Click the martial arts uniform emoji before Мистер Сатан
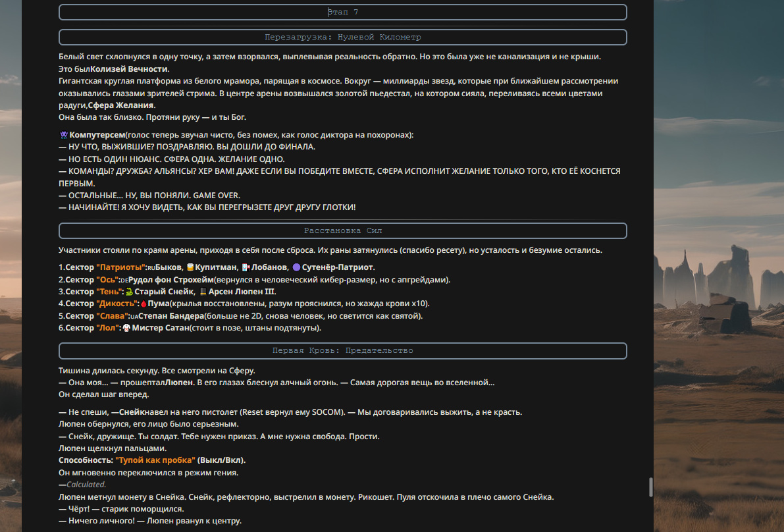Image resolution: width=784 pixels, height=532 pixels. (x=126, y=328)
